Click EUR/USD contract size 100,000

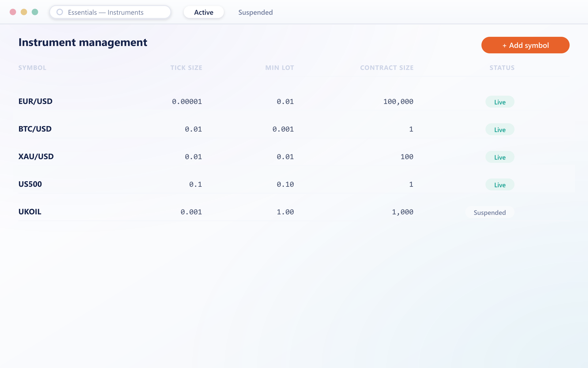tap(398, 102)
